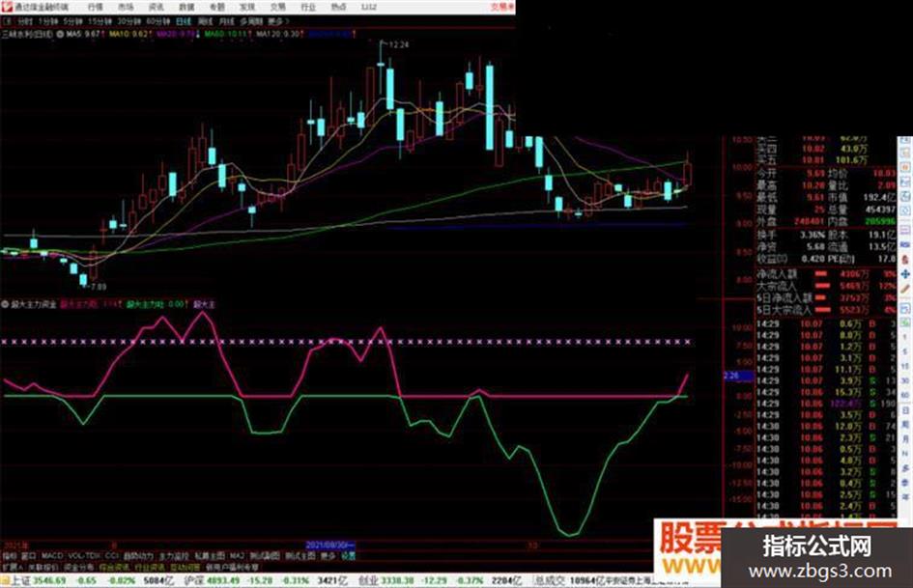
Task: Switch to the 5分钟 period
Action: tap(72, 21)
